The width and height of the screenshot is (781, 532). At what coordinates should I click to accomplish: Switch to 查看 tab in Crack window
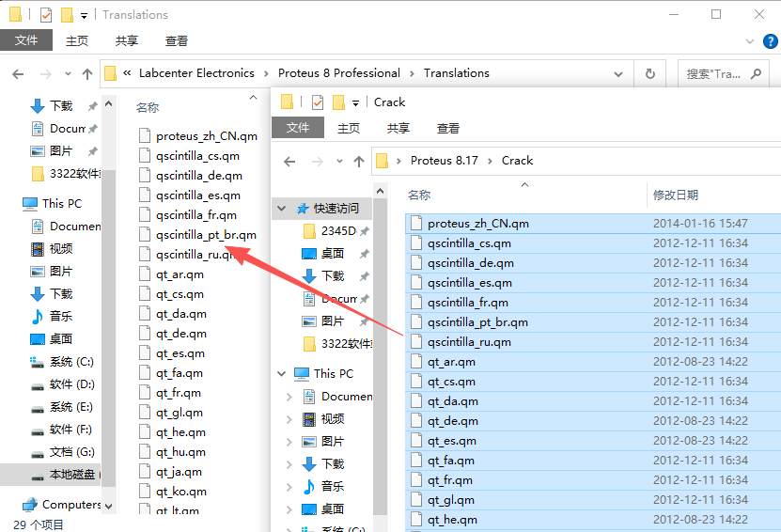pyautogui.click(x=448, y=128)
